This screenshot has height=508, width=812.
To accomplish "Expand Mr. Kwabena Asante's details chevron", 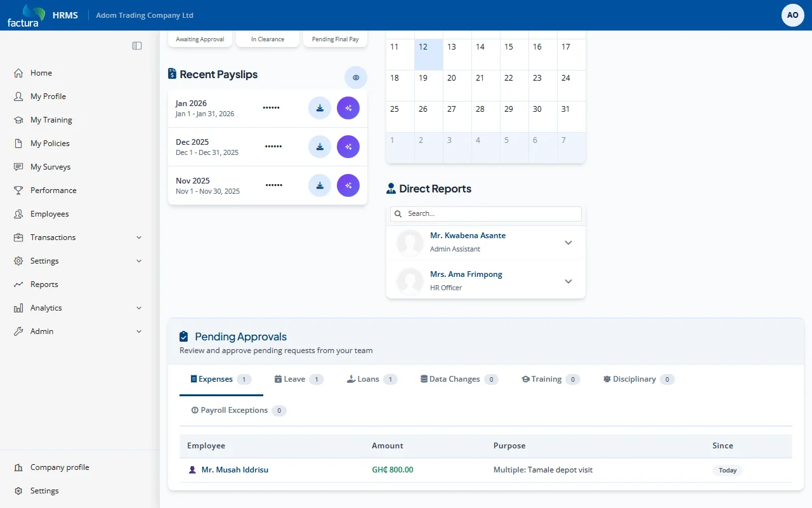I will pyautogui.click(x=568, y=243).
